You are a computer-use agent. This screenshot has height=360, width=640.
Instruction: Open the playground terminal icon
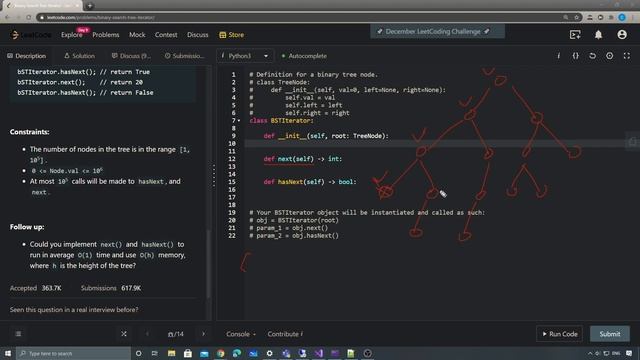click(575, 35)
